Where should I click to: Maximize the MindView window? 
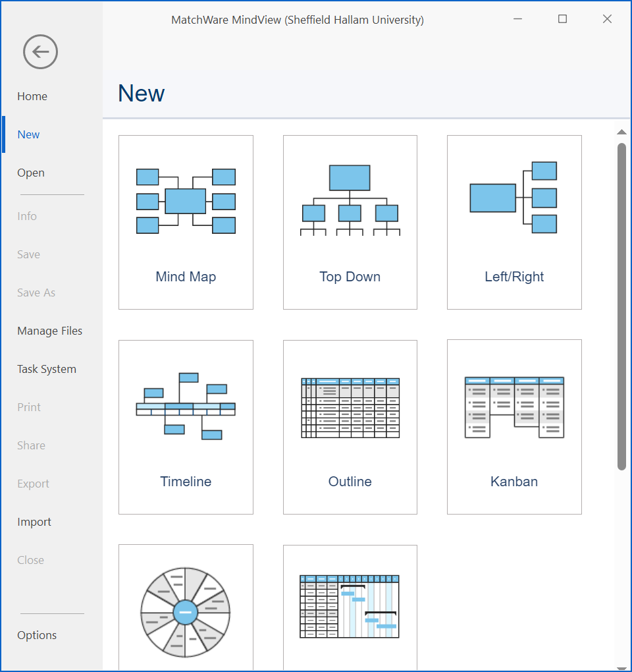pos(562,19)
